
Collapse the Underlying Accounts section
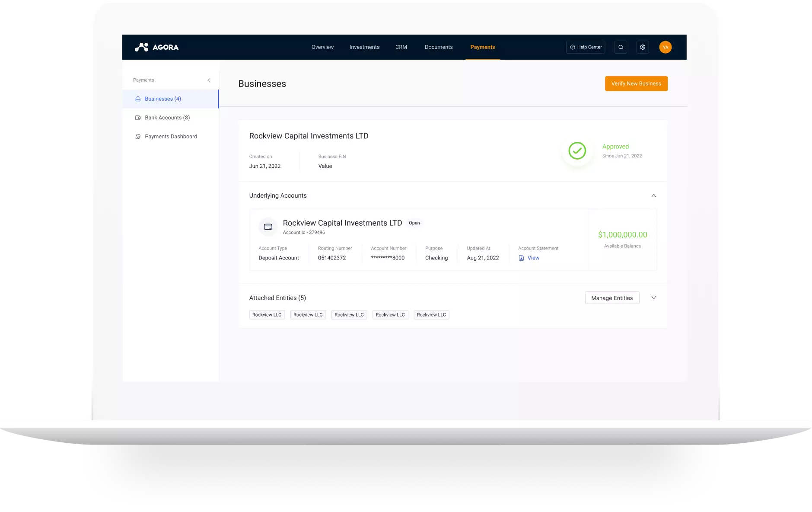(x=654, y=195)
